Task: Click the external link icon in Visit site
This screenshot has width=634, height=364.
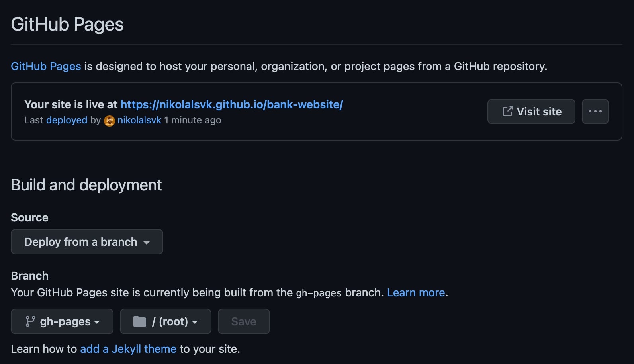Action: [x=507, y=112]
